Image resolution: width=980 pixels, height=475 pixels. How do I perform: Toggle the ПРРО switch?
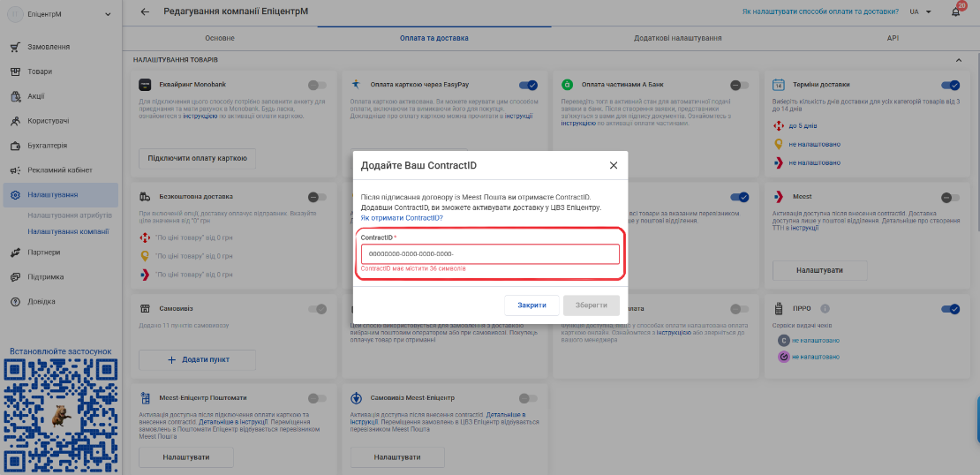(950, 309)
